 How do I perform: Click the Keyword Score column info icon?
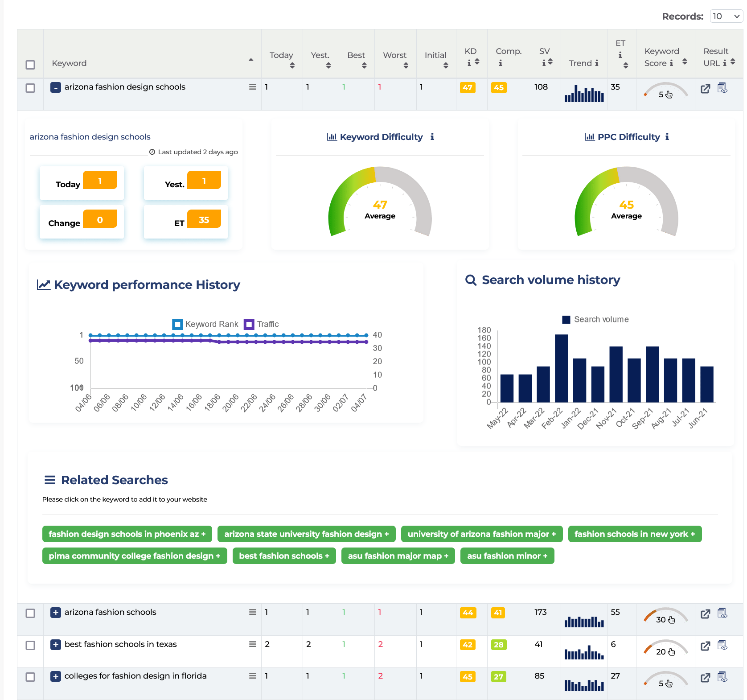click(671, 63)
